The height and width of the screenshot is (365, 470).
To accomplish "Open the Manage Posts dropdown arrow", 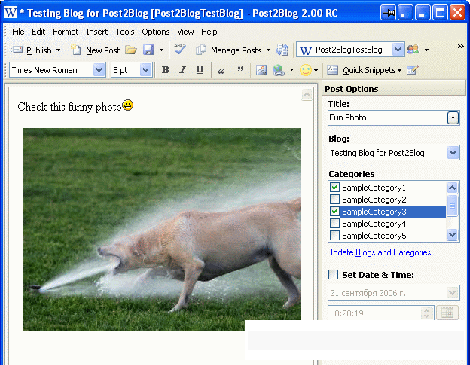I will click(x=268, y=50).
